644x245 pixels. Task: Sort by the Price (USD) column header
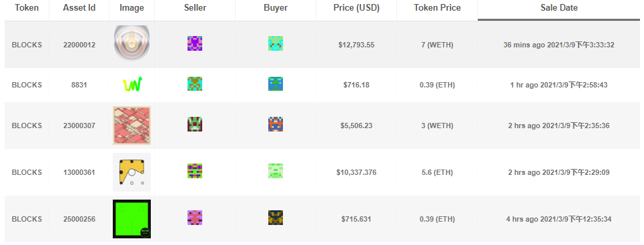pyautogui.click(x=356, y=8)
